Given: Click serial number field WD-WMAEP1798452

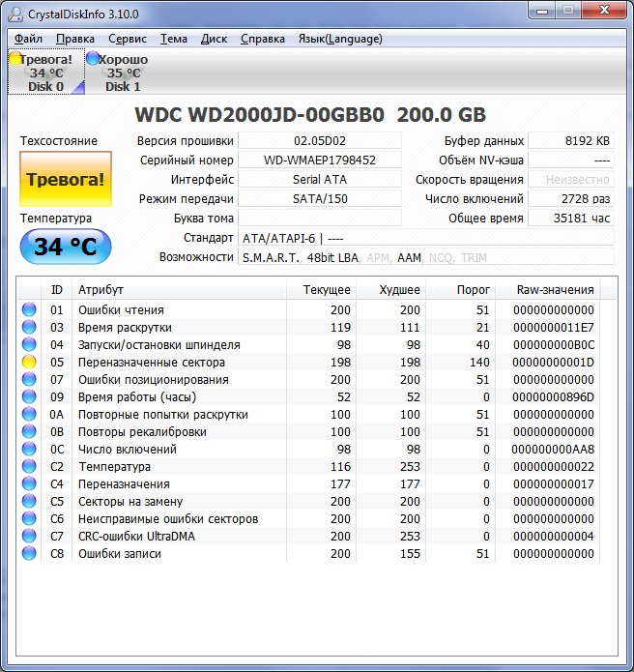Looking at the screenshot, I should click(x=320, y=160).
